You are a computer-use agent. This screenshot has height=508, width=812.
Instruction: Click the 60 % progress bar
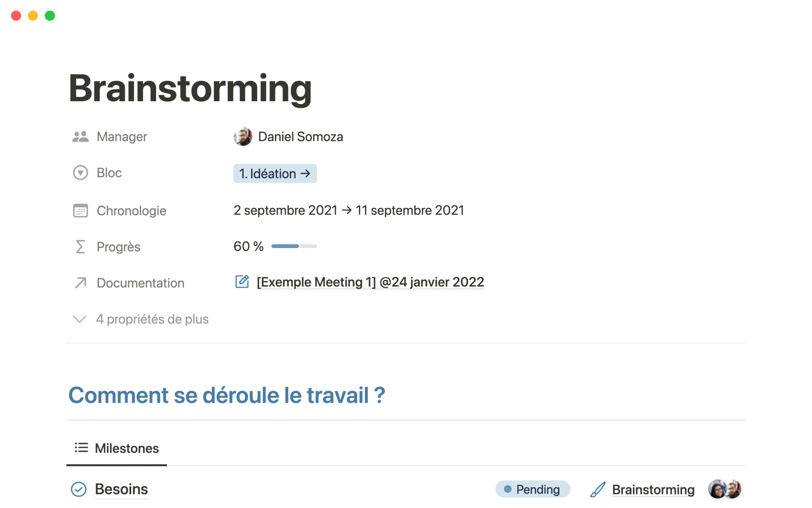point(294,246)
